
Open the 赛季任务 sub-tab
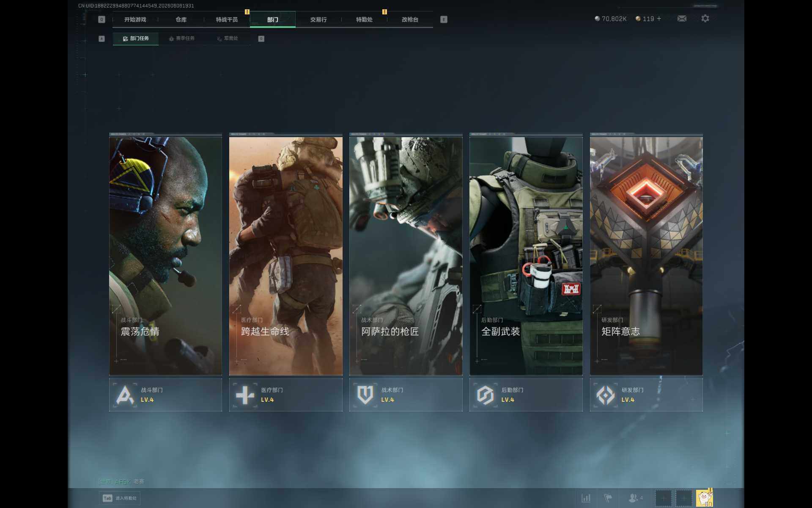pos(182,39)
